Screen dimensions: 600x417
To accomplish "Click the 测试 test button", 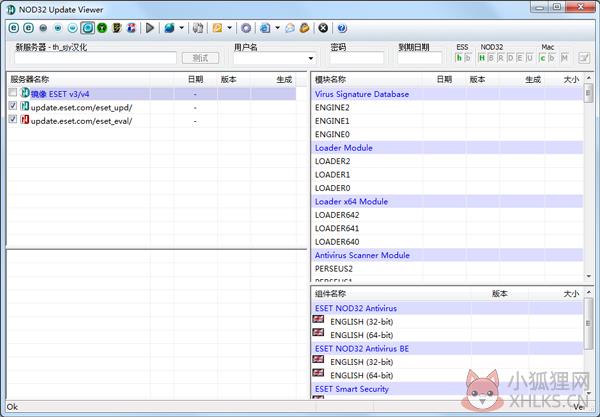I will coord(201,58).
